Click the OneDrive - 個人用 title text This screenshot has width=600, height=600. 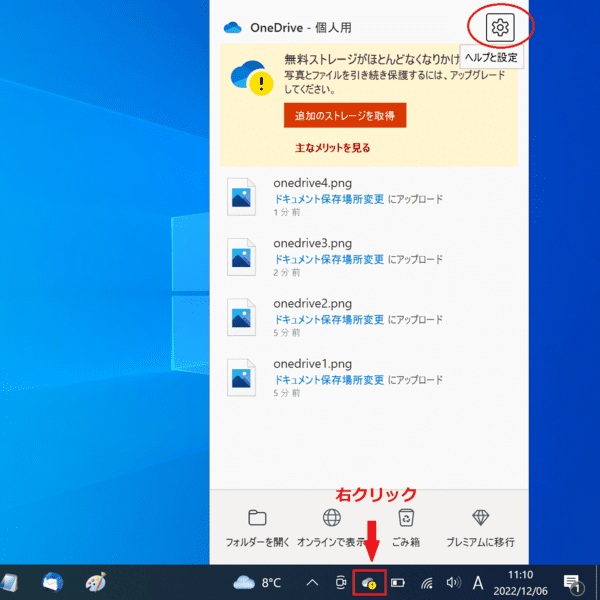[x=301, y=28]
